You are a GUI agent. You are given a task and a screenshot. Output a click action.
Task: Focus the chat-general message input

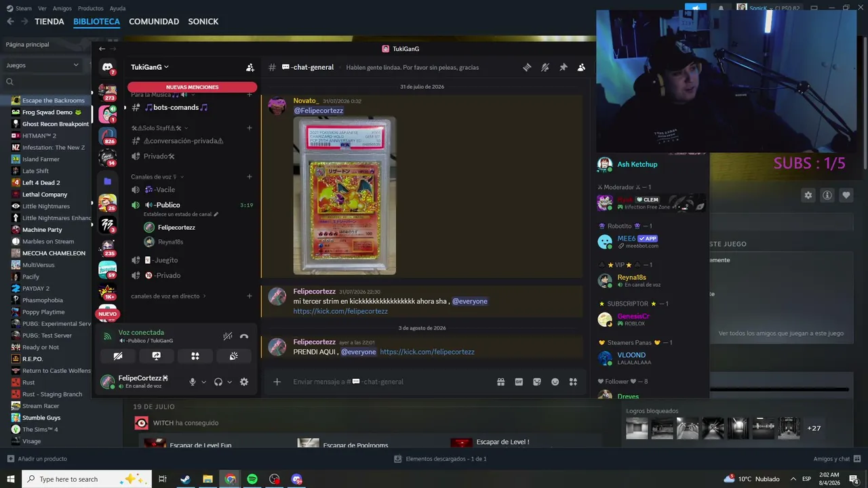(390, 382)
